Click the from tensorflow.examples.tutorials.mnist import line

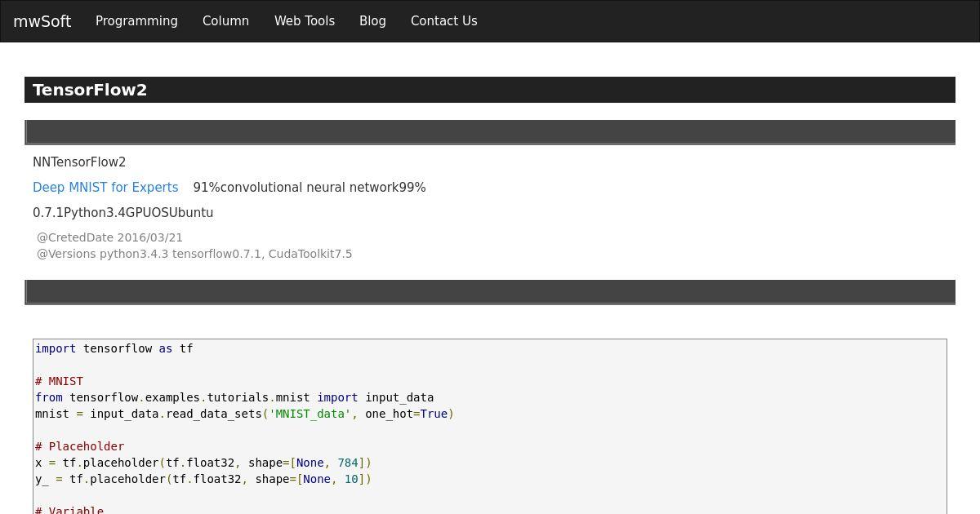coord(234,397)
